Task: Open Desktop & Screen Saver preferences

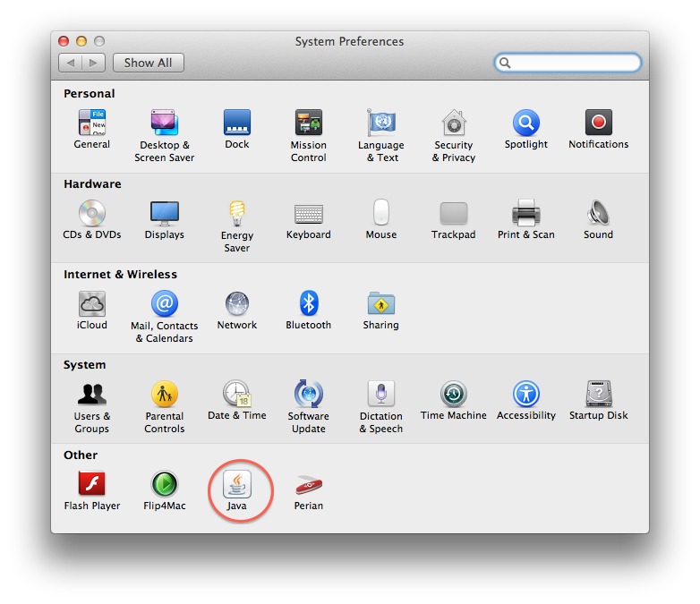Action: [x=165, y=123]
